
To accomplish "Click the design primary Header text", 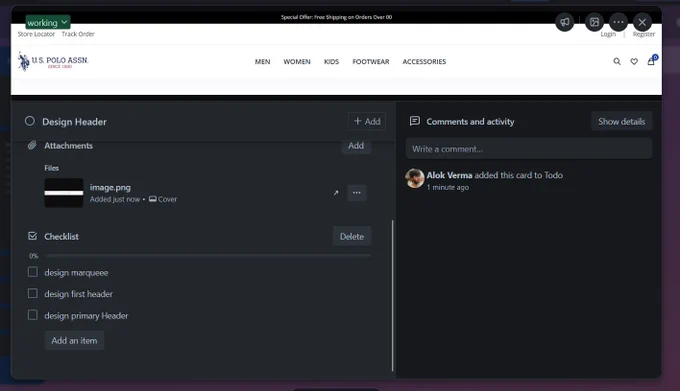I will pos(86,316).
